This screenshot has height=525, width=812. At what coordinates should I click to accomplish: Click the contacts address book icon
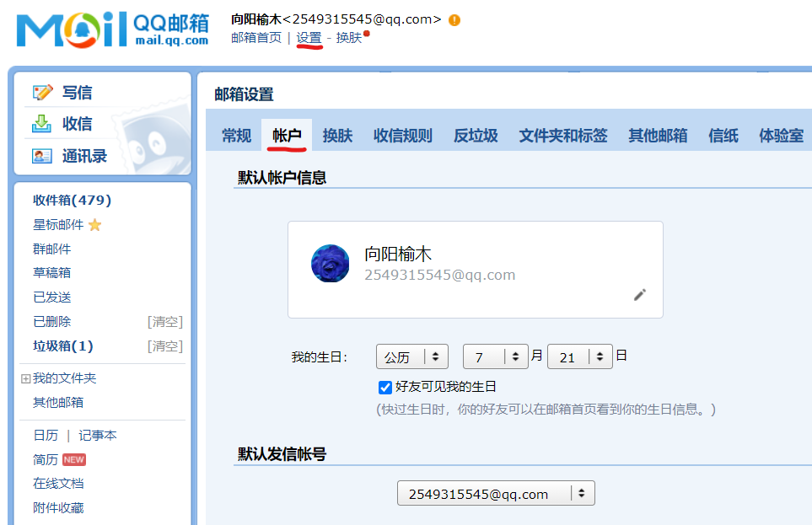tap(42, 156)
